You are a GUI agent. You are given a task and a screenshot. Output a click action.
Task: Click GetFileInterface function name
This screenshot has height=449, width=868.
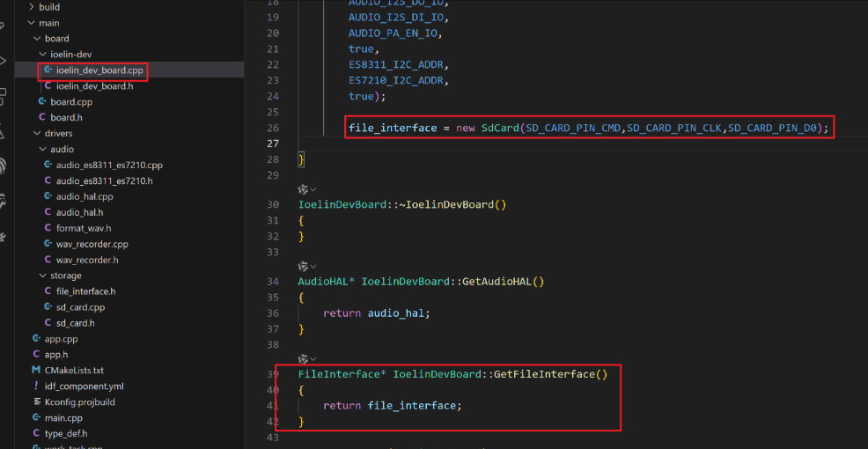[x=544, y=374]
